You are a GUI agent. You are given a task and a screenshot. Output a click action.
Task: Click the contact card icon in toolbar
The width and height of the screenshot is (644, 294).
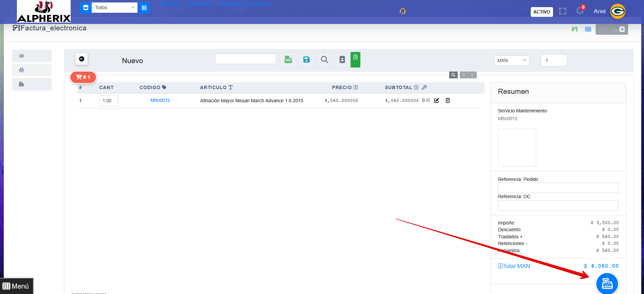[342, 60]
